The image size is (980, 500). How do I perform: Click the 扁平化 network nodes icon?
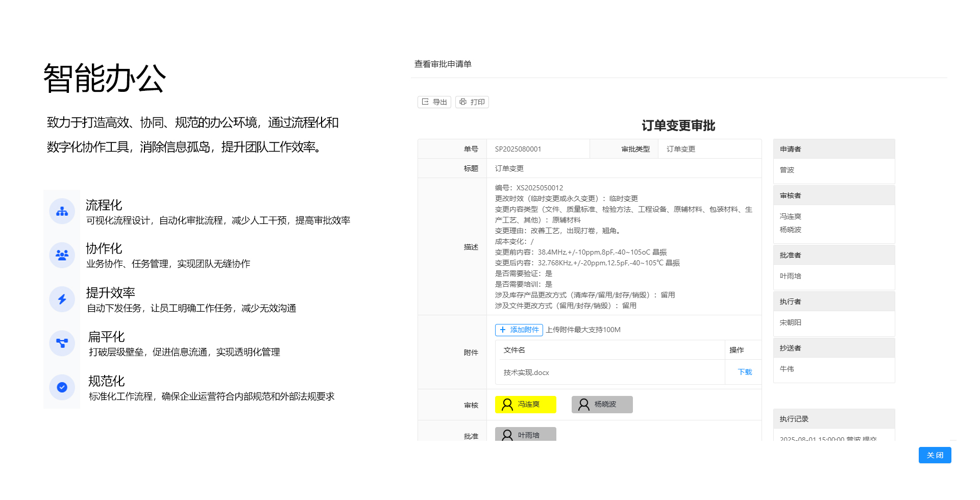tap(62, 343)
